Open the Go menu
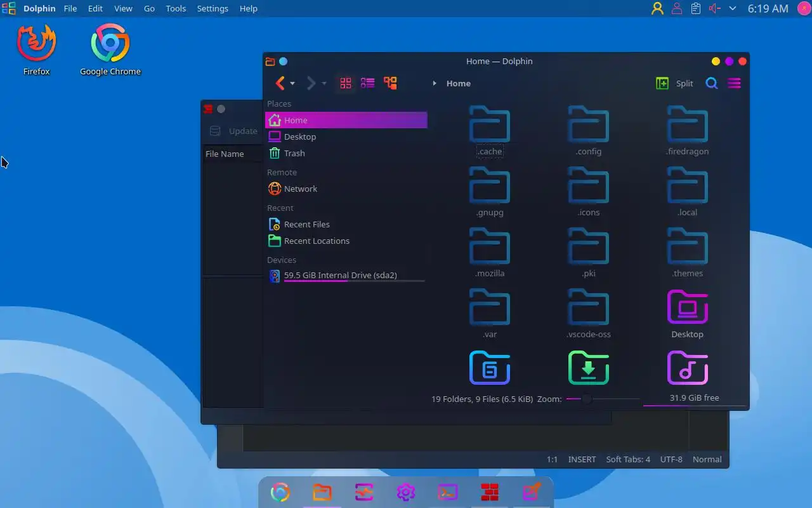 coord(149,8)
